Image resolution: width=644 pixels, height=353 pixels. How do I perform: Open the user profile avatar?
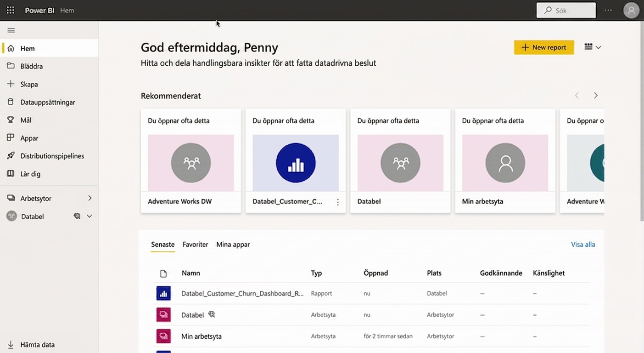[631, 10]
